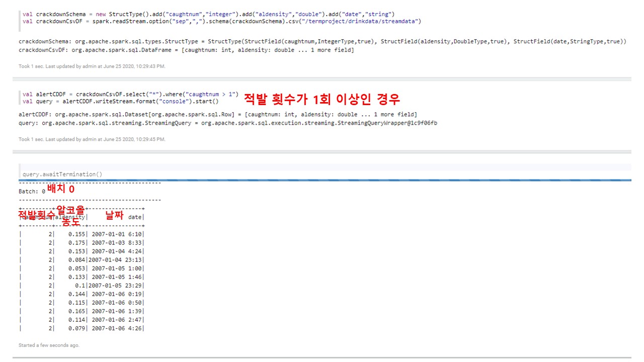Select the 'crackdownCsvDF: org.apache.spark.sql.DataFrame' output line

click(x=186, y=50)
